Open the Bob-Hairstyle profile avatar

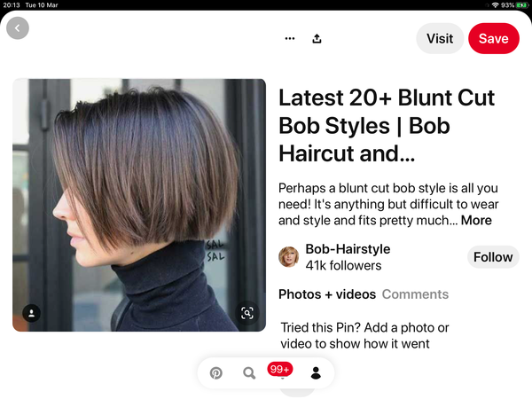(288, 257)
